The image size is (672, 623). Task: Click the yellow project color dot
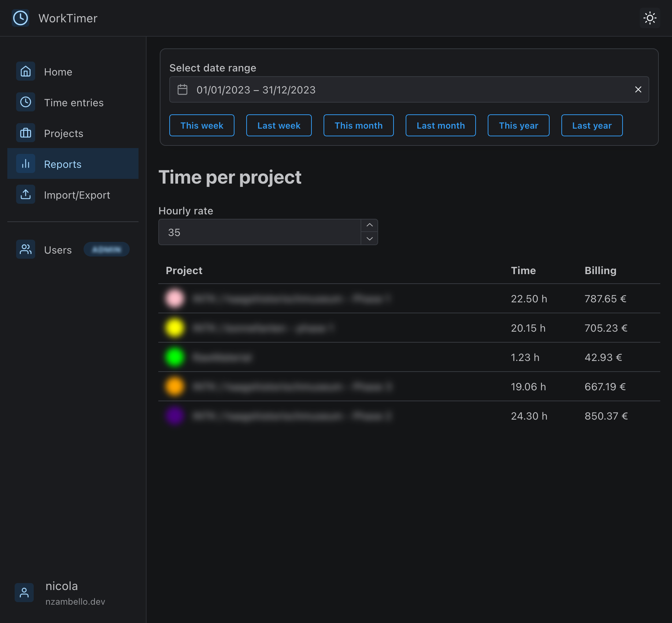175,328
